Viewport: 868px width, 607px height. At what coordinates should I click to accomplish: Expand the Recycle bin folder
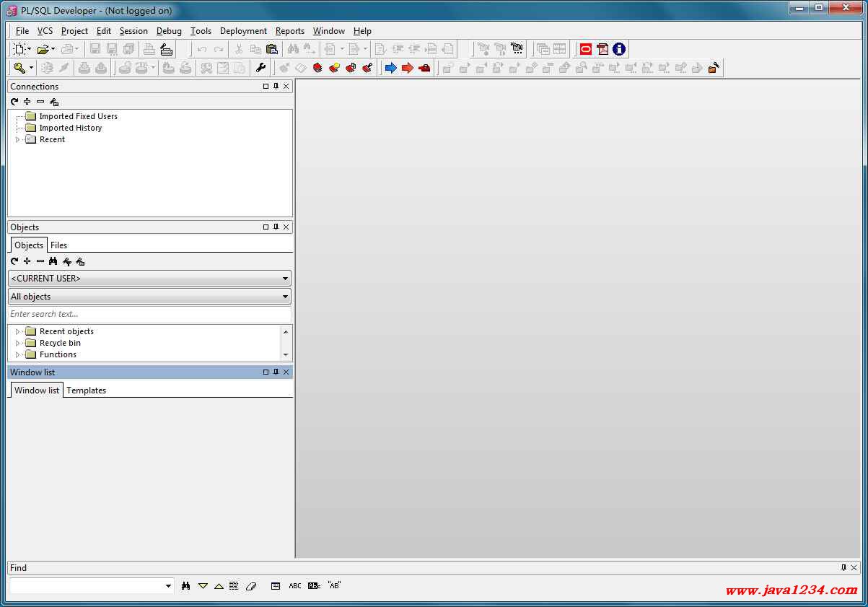(18, 343)
